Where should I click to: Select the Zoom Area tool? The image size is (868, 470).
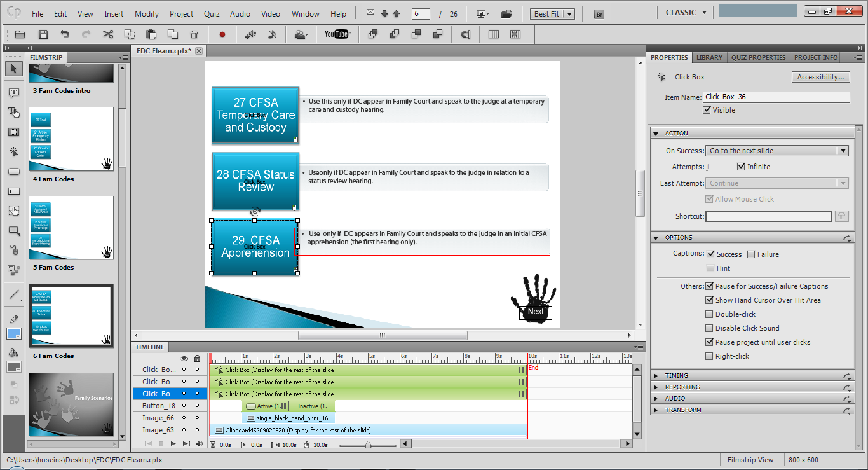coord(13,230)
